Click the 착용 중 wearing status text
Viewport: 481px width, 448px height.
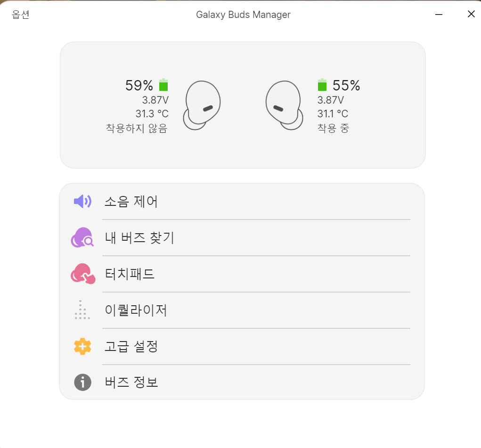(333, 128)
